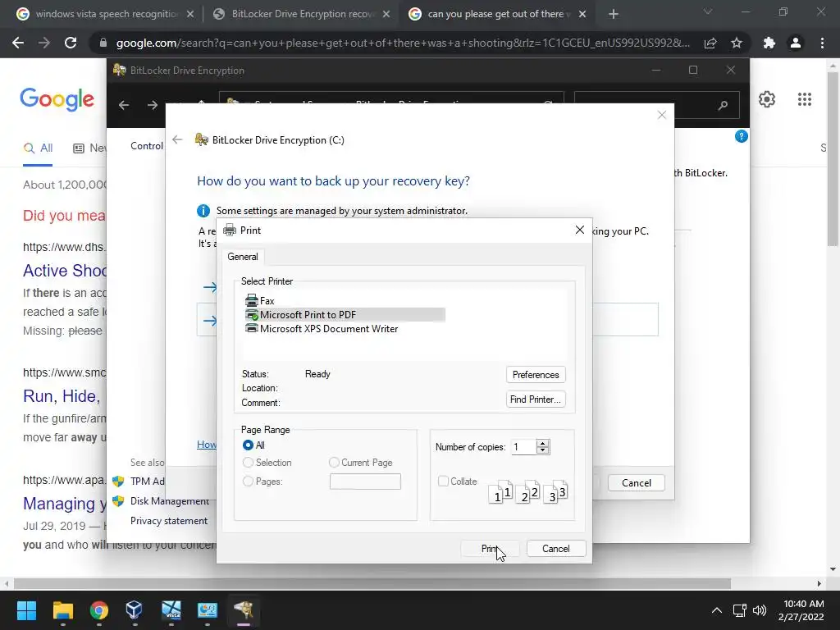Open the Windows Start menu
This screenshot has height=630, width=840.
point(26,610)
